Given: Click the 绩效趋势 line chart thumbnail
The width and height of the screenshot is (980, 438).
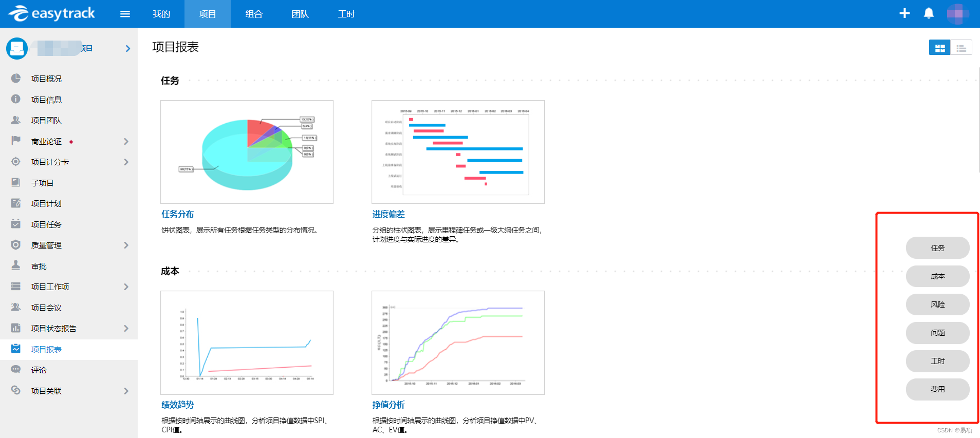Looking at the screenshot, I should (247, 342).
